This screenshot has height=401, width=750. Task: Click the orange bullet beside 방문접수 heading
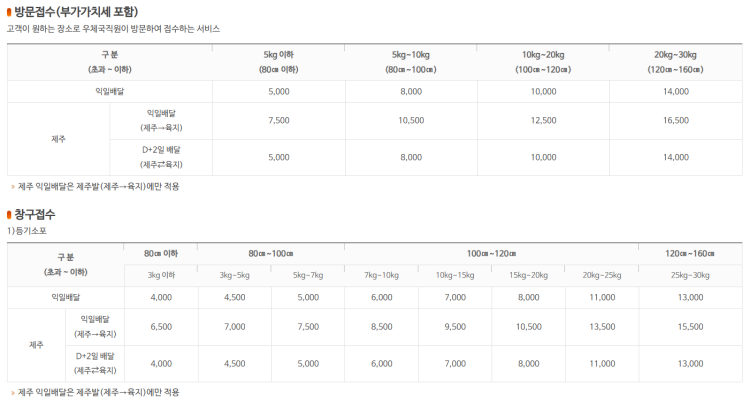pos(9,11)
